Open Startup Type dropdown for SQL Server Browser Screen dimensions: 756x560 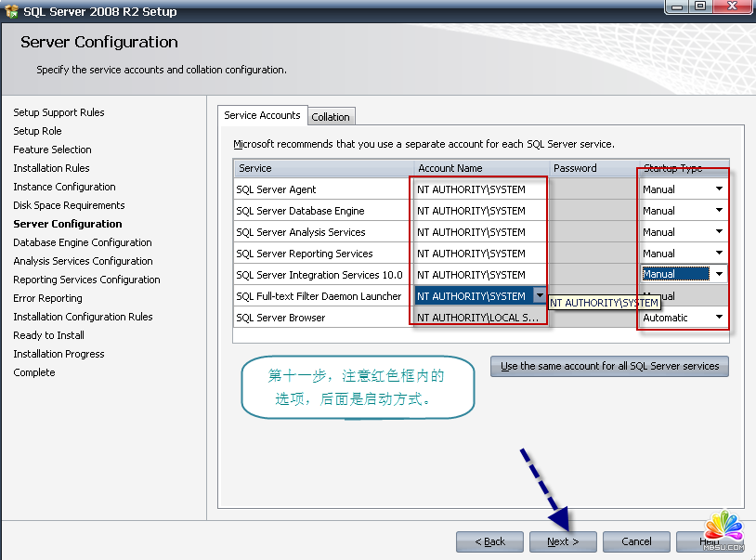coord(719,317)
